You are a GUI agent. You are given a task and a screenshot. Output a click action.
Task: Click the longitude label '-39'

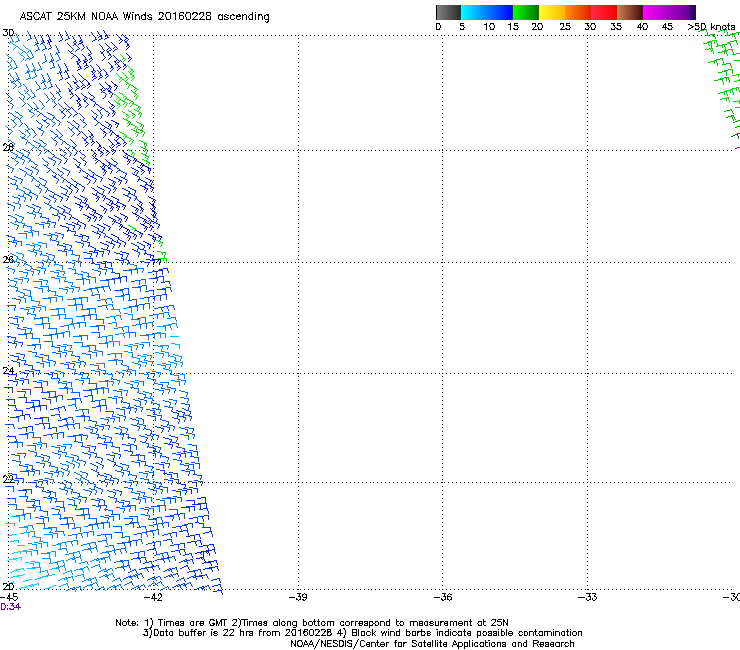tap(298, 597)
